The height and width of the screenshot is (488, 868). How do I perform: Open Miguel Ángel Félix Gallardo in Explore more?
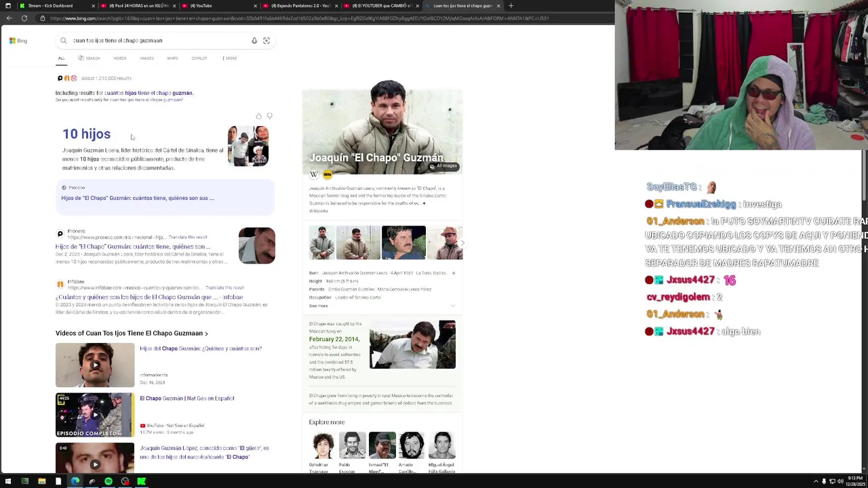[x=441, y=452]
